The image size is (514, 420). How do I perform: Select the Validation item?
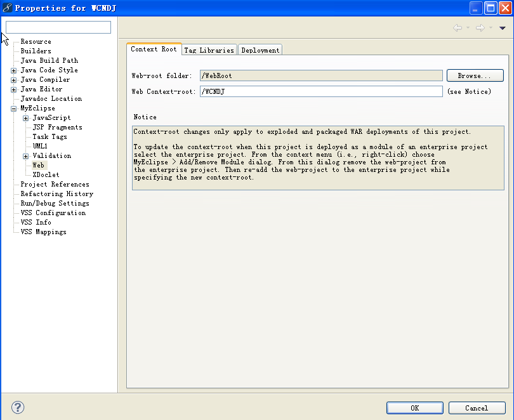[52, 155]
